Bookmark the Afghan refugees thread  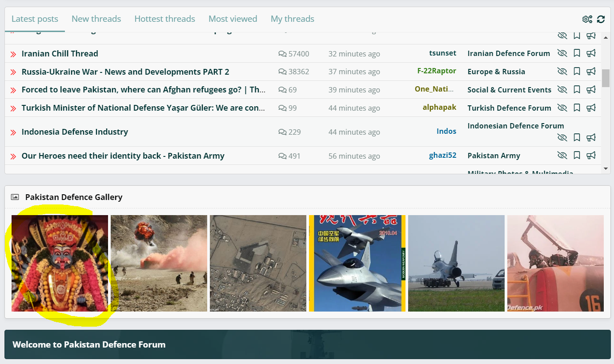point(577,90)
